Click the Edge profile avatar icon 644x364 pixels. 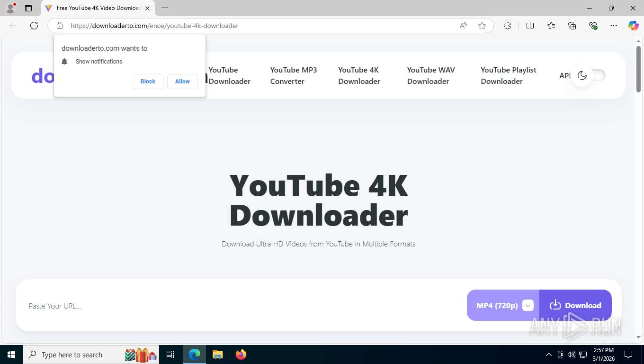10,8
